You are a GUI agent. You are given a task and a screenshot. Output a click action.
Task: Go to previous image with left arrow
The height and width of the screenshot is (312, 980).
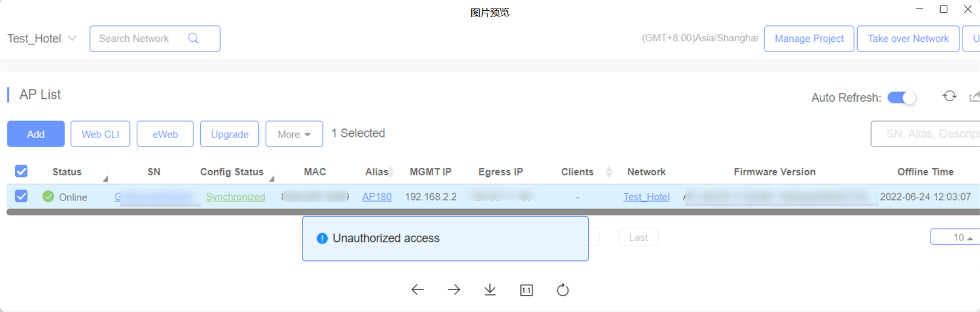click(417, 290)
